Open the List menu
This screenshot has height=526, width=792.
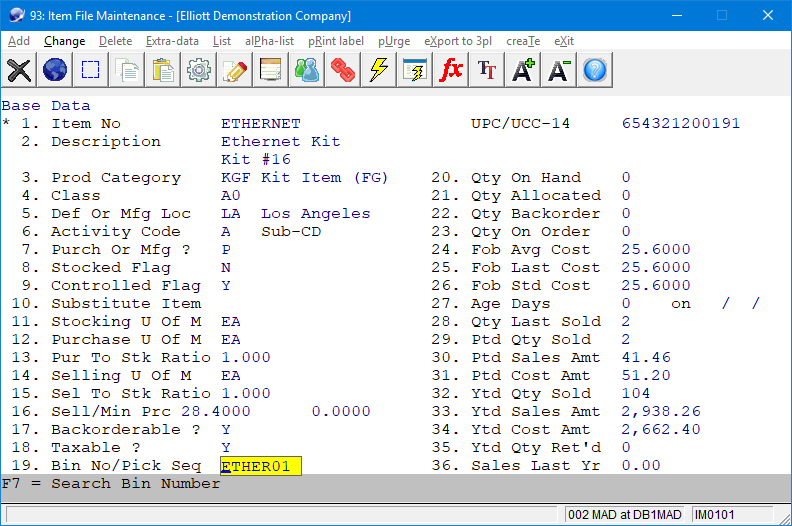(x=222, y=41)
